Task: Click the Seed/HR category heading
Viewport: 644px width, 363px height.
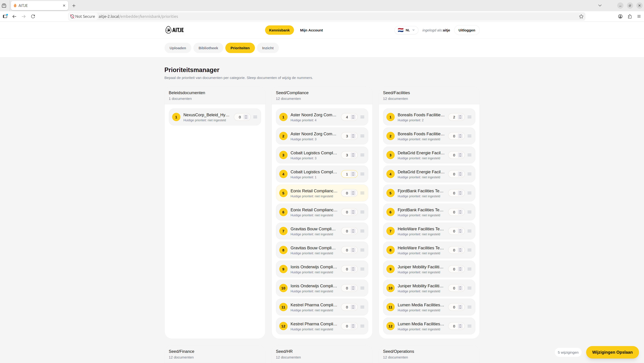Action: [284, 351]
